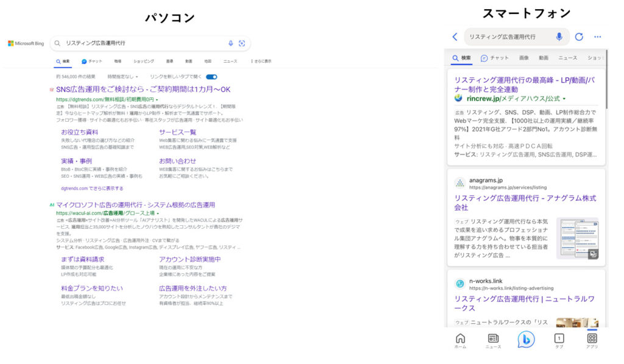Viewport: 624px width, 364px height.
Task: Open お役立ち資料 sitelink
Action: coord(80,132)
